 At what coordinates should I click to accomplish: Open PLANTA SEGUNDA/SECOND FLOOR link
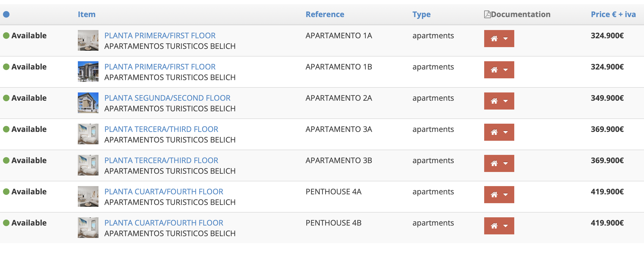click(x=167, y=98)
